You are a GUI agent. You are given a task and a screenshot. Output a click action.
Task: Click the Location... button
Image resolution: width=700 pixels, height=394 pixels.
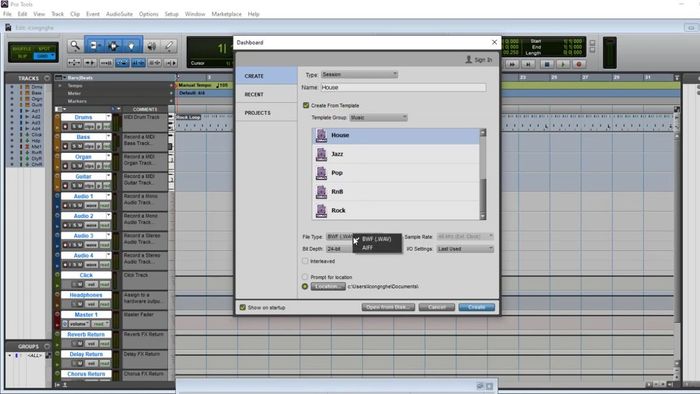[328, 286]
